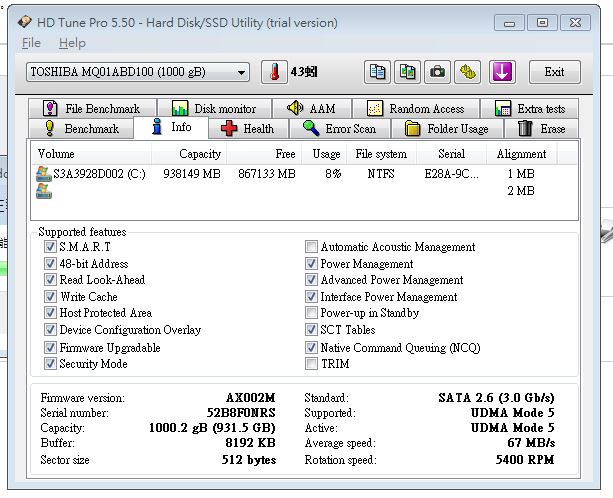Toggle the S.M.A.R.T checkbox
This screenshot has width=613, height=498.
[50, 247]
